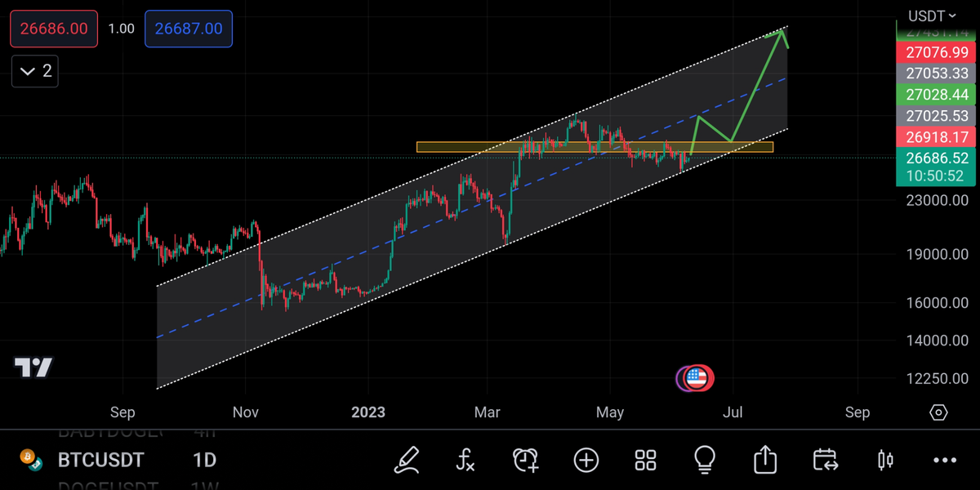Tap the plus circle add icon
This screenshot has width=980, height=490.
click(x=586, y=461)
